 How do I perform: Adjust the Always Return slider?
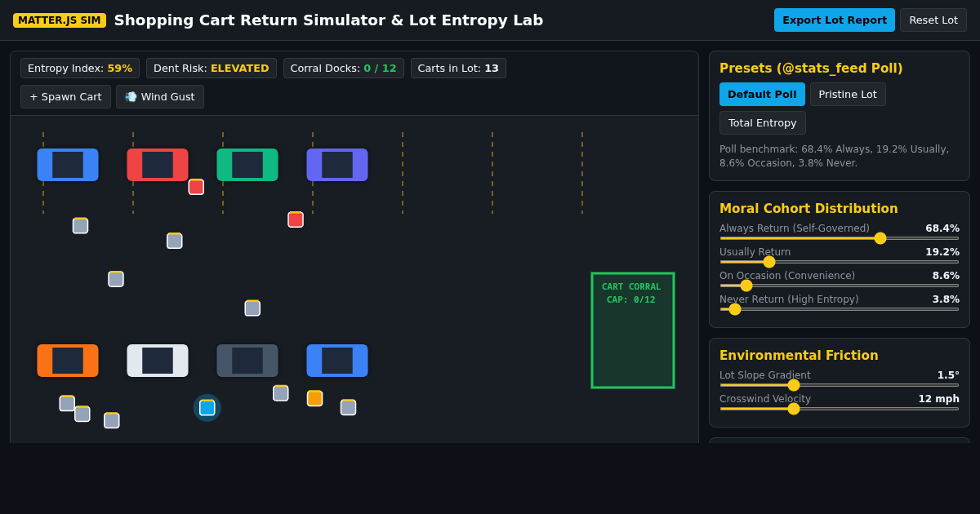(840, 238)
